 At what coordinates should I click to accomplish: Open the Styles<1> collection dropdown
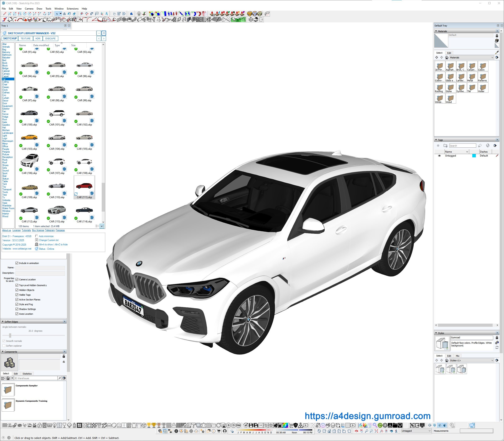coord(492,360)
